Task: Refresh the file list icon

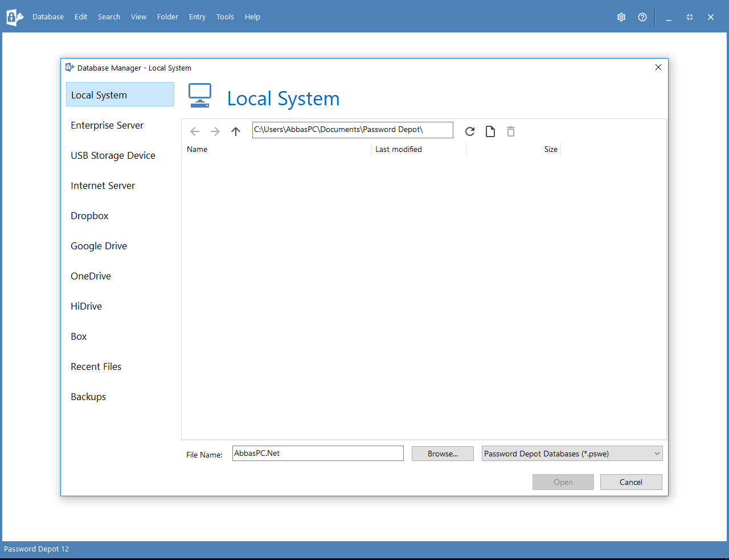Action: click(x=470, y=131)
